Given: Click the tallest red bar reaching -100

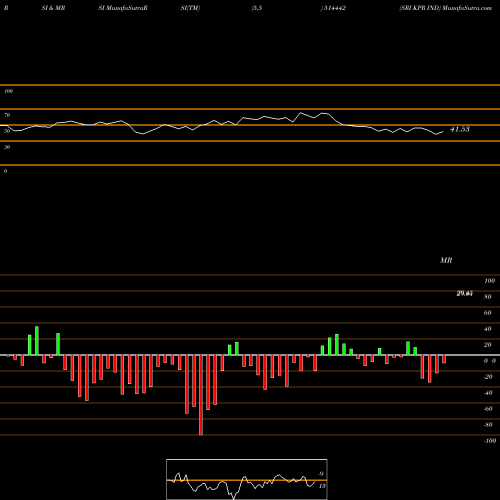Looking at the screenshot, I should 201,395.
